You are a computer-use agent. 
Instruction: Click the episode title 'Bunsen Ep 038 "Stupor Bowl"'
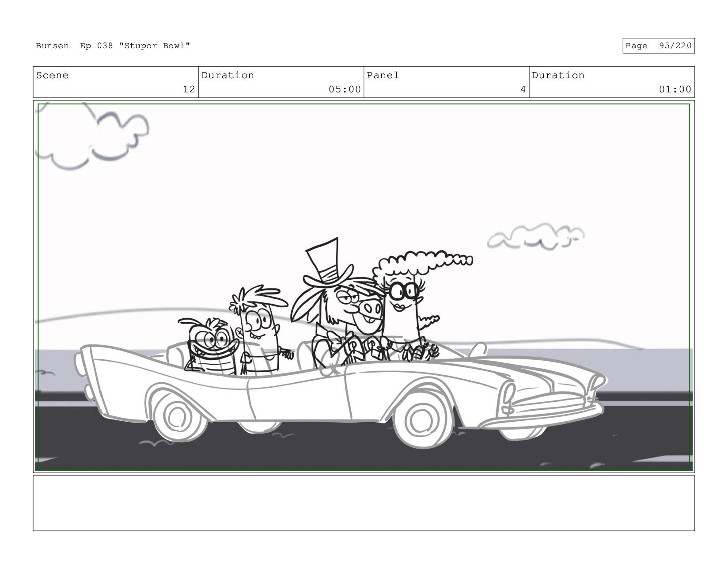113,46
